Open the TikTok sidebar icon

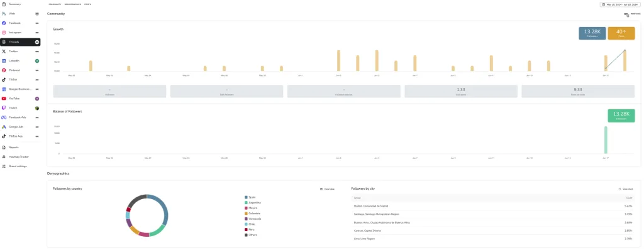4,80
